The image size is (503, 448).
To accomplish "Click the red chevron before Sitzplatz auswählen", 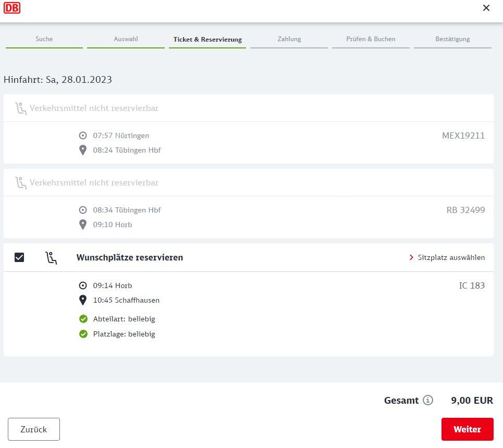I will (411, 257).
